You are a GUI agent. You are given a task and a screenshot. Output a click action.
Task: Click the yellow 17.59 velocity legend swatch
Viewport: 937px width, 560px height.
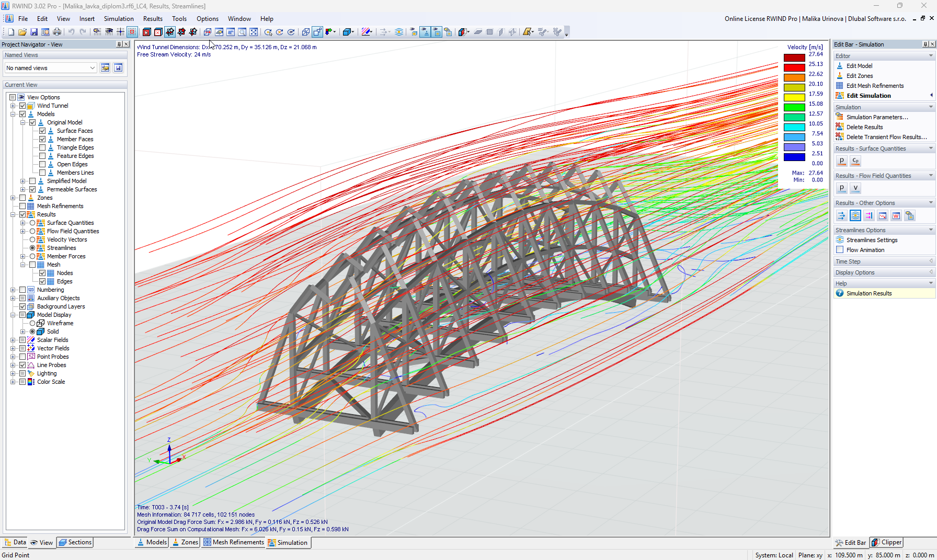point(794,98)
